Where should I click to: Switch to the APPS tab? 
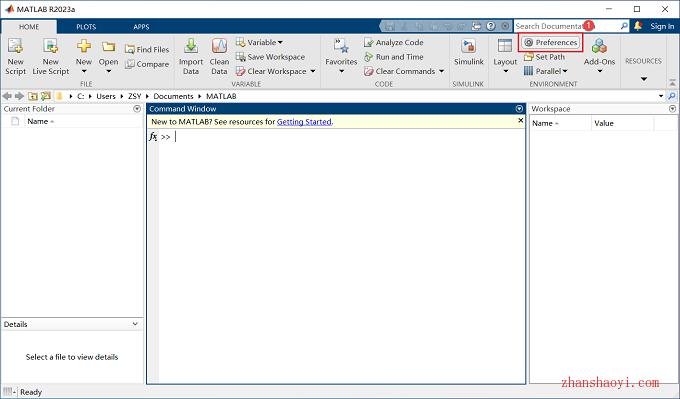141,27
